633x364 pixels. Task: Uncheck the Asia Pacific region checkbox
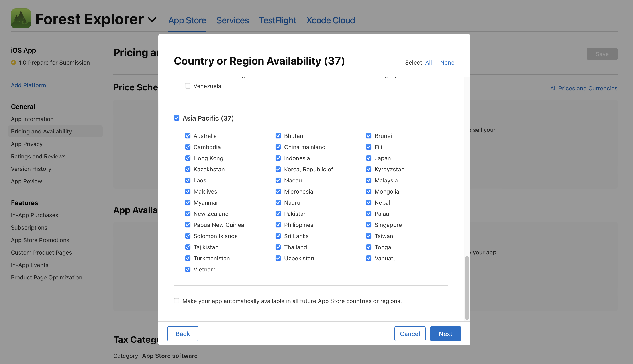coord(177,118)
